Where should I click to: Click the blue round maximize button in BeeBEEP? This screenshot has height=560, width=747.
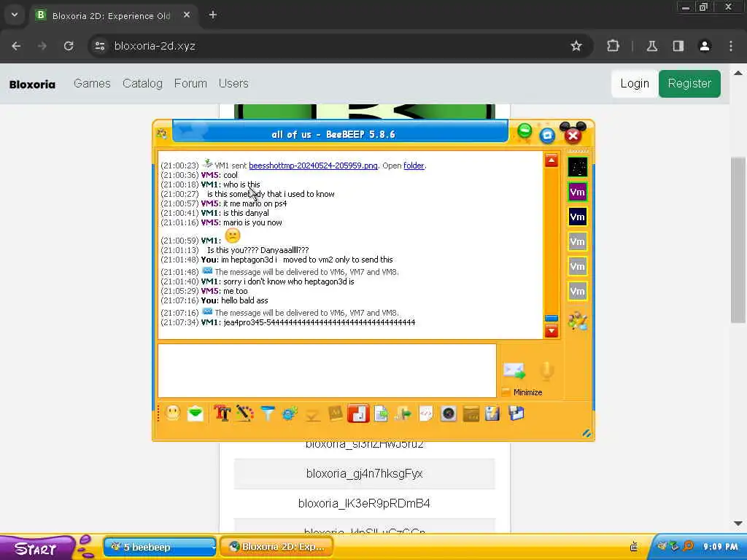coord(547,136)
